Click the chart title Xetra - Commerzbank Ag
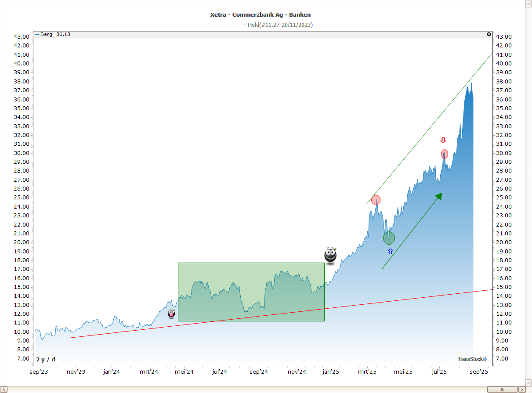Image resolution: width=532 pixels, height=393 pixels. point(260,15)
